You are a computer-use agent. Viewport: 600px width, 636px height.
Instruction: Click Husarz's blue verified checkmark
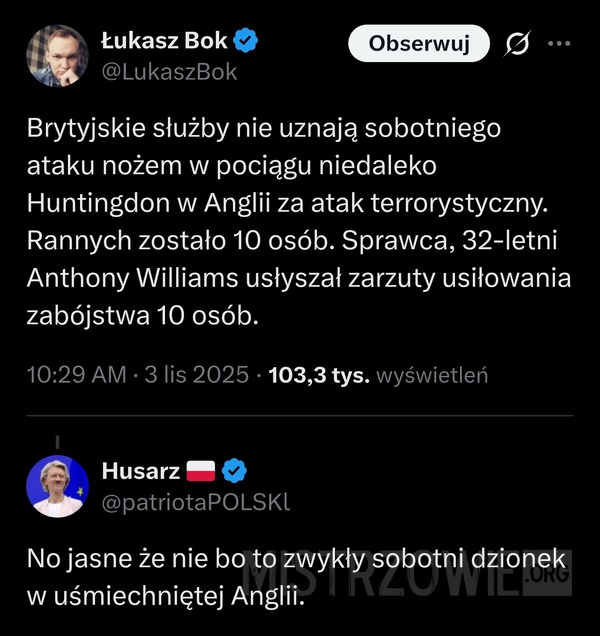tap(235, 471)
